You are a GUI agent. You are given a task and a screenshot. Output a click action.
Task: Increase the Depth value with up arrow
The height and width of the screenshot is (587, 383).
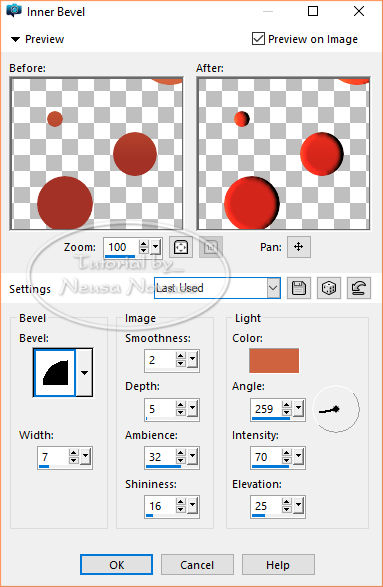click(181, 405)
